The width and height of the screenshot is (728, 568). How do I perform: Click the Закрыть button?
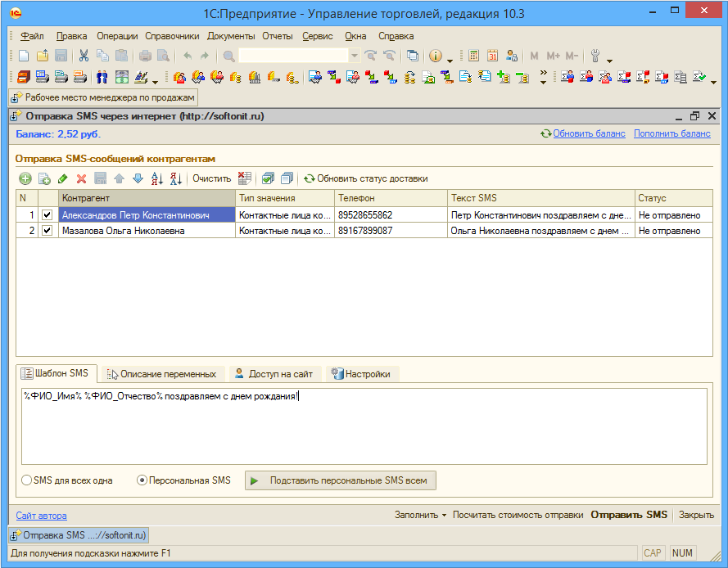tap(696, 515)
